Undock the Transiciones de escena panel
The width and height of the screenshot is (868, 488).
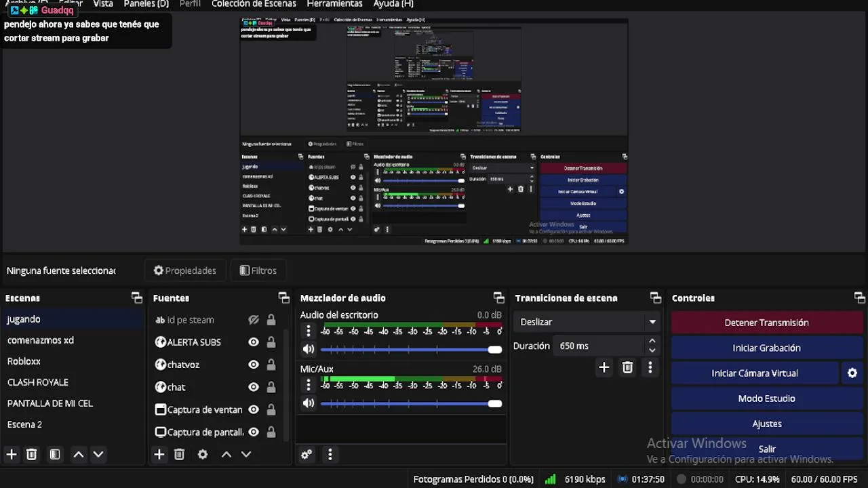(x=656, y=298)
